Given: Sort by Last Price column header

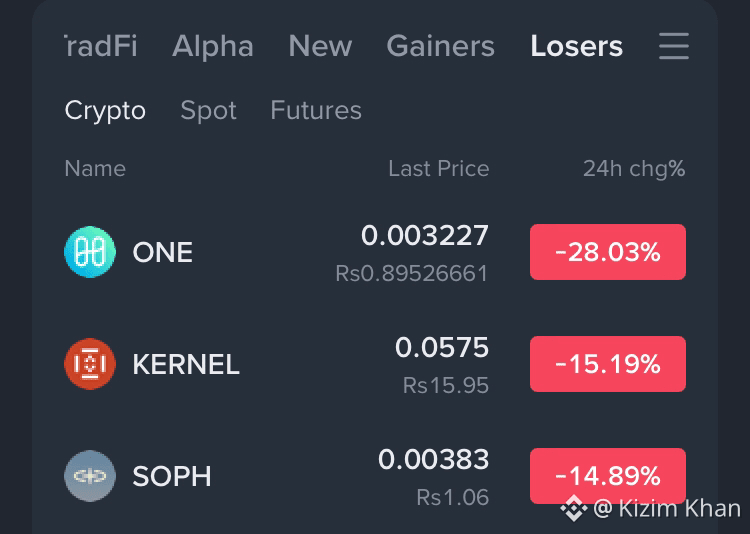Looking at the screenshot, I should point(439,168).
